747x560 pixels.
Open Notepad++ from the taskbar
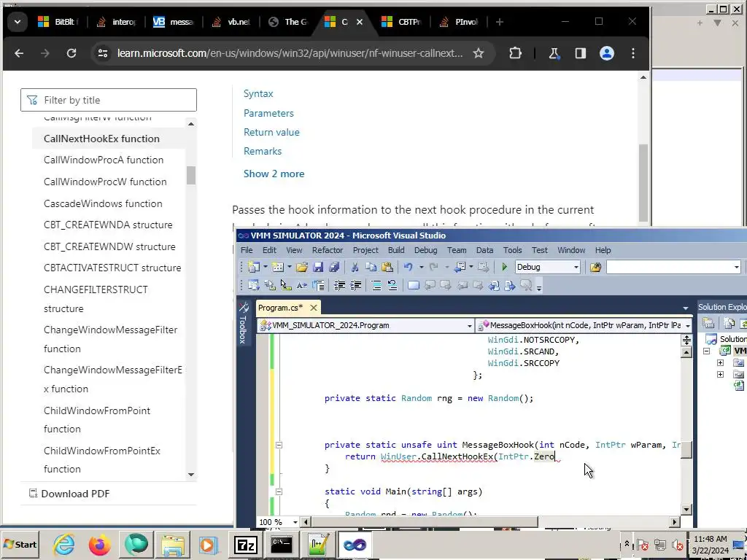click(x=318, y=544)
